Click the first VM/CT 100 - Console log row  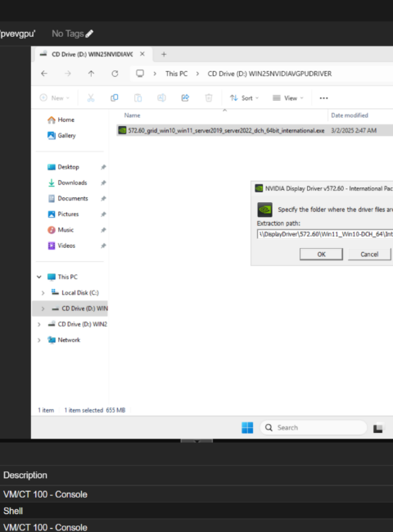click(x=196, y=494)
